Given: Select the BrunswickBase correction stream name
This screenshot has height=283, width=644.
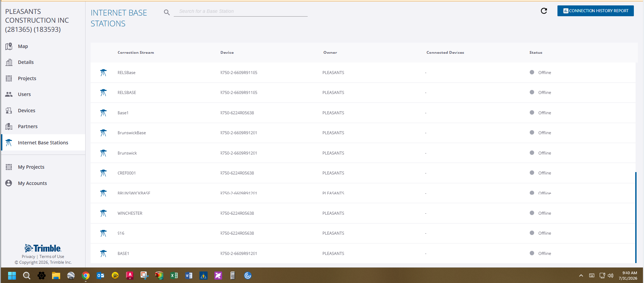Looking at the screenshot, I should 132,133.
